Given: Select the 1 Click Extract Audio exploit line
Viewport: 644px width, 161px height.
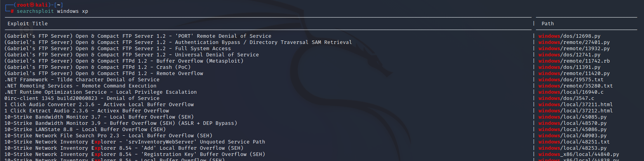Looking at the screenshot, I should 87,111.
